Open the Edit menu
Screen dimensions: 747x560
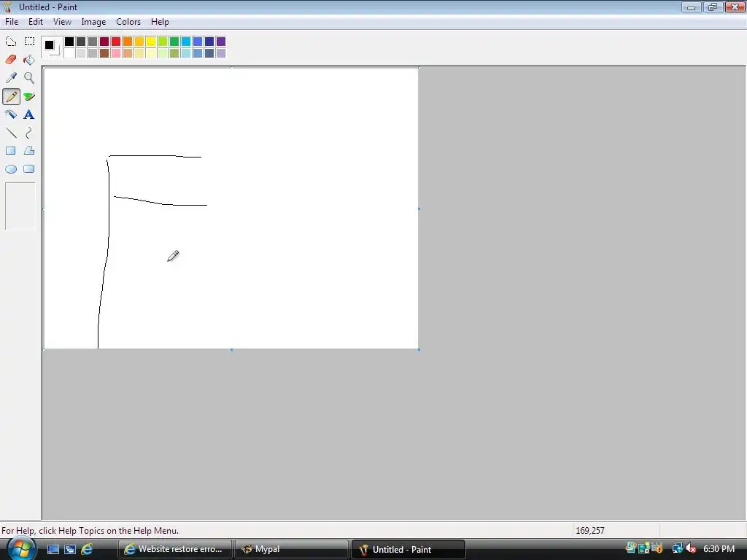click(x=36, y=22)
